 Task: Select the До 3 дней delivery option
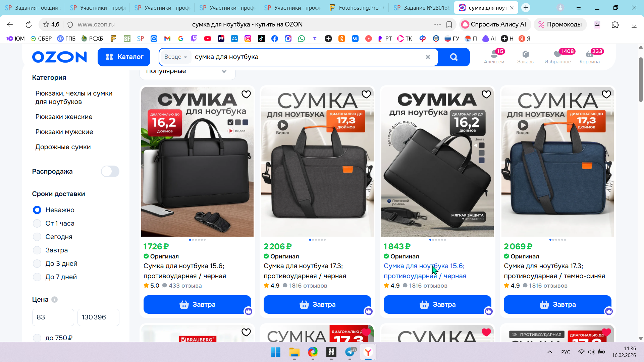55,264
